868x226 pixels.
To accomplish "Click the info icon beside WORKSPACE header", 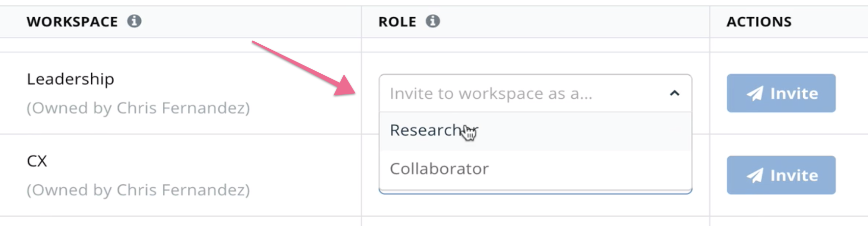I will point(134,21).
